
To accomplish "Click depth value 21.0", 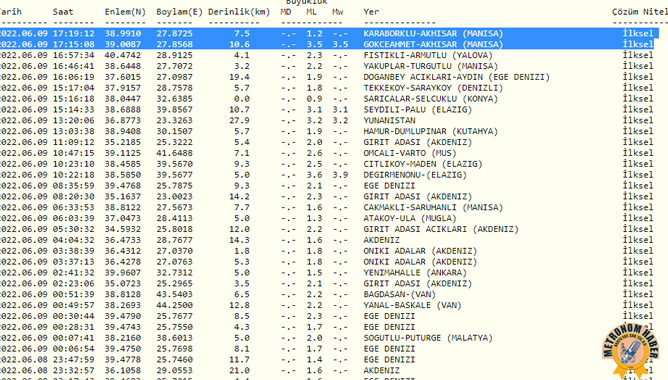I will tap(239, 371).
